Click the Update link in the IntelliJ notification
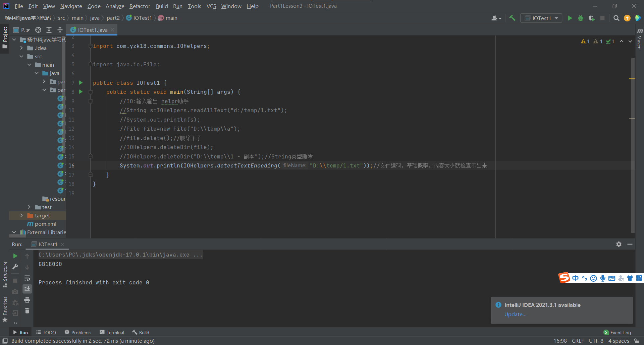The image size is (644, 345). [x=516, y=314]
